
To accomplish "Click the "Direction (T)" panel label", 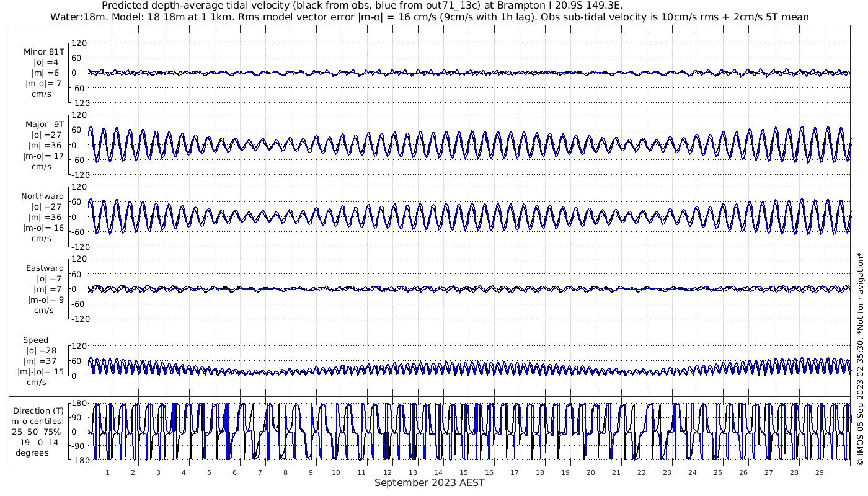I will 38,410.
